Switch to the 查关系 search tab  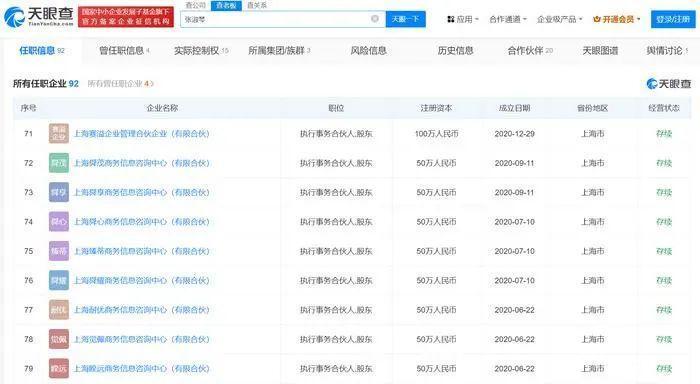tap(257, 5)
